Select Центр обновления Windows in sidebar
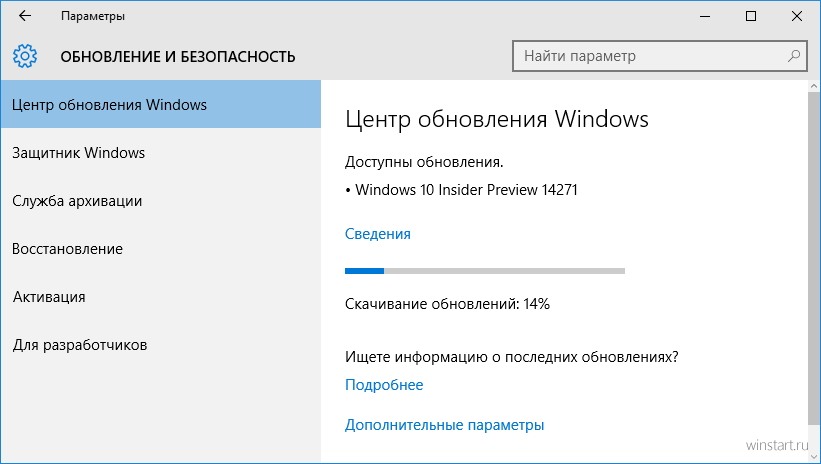821x464 pixels. coord(160,104)
